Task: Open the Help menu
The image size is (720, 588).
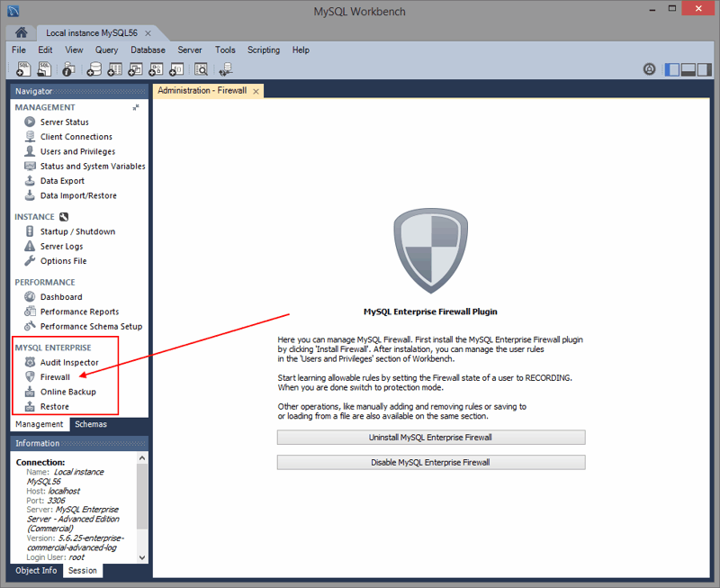Action: [301, 50]
